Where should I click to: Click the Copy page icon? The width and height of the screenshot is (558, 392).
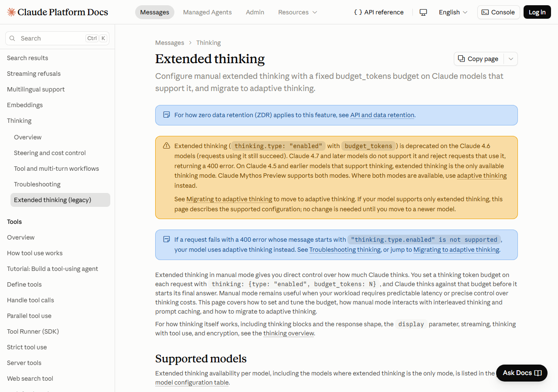point(461,58)
